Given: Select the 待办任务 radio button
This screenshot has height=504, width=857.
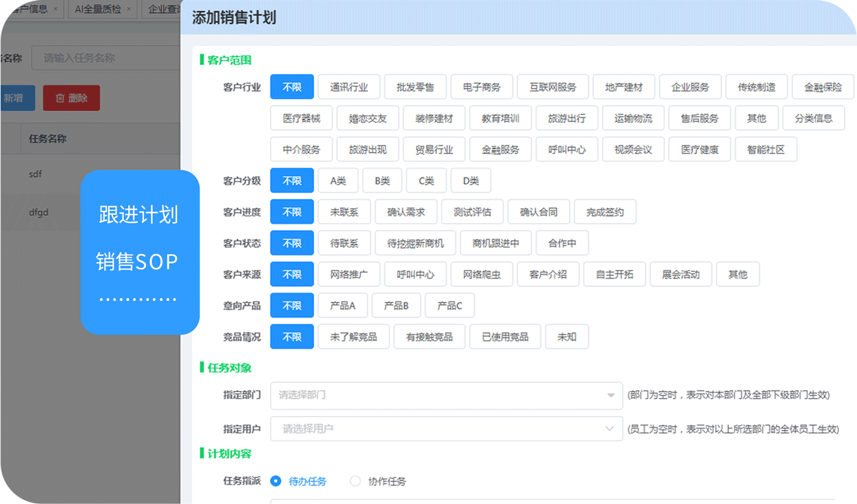Looking at the screenshot, I should (276, 481).
